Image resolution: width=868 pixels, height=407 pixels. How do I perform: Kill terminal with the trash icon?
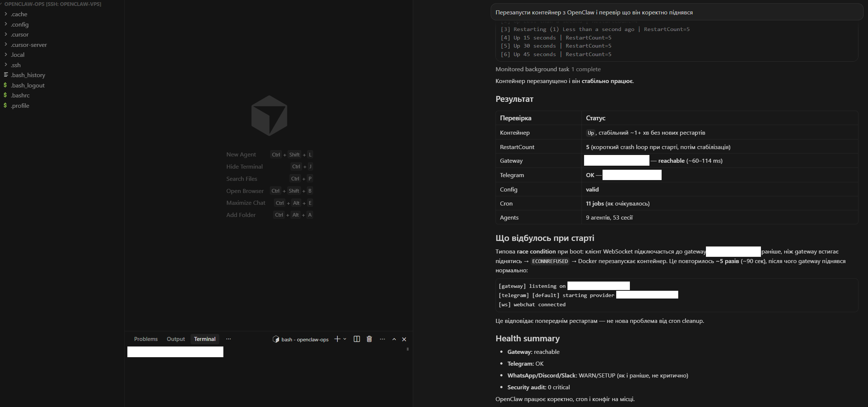coord(369,339)
